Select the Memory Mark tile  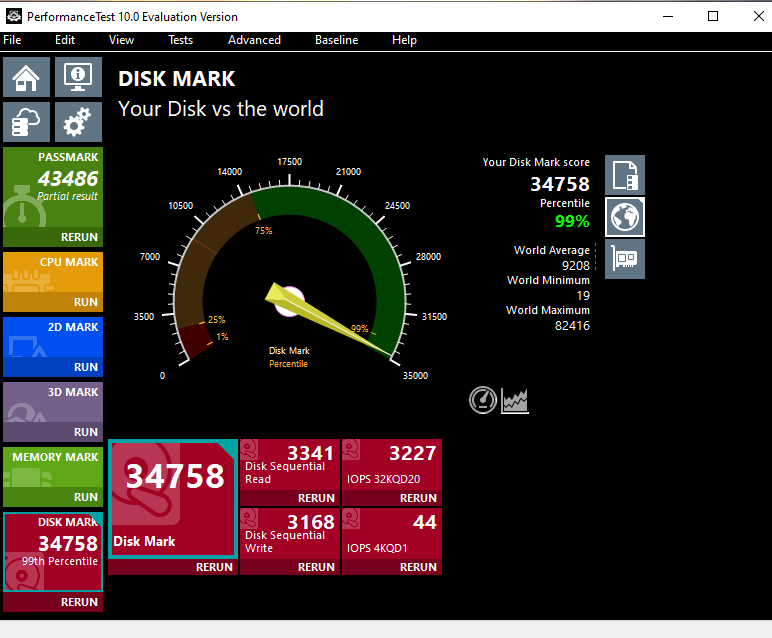coord(53,467)
